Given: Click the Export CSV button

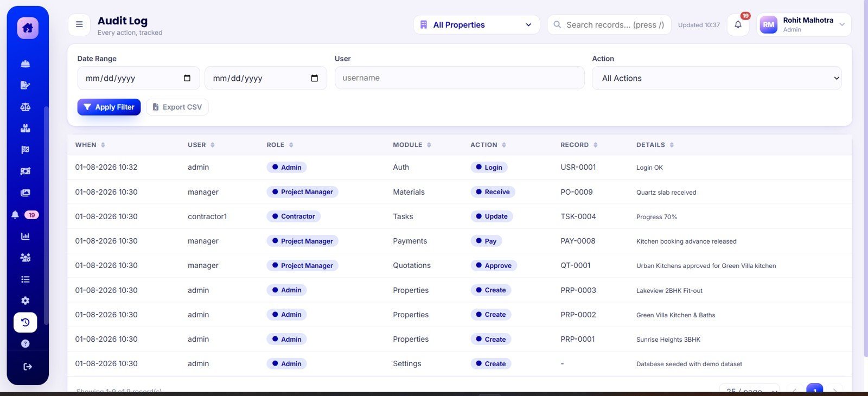Looking at the screenshot, I should 177,107.
